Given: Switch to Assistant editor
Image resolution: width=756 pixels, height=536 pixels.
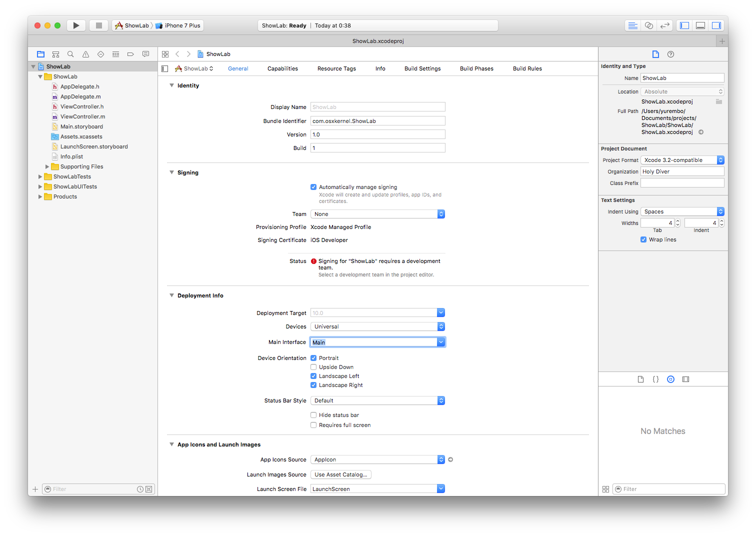Looking at the screenshot, I should pyautogui.click(x=649, y=25).
